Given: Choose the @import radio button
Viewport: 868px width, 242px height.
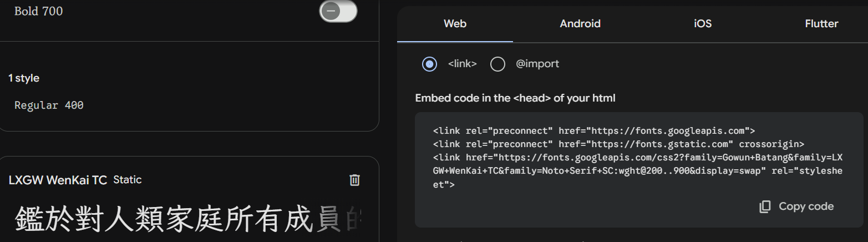Looking at the screenshot, I should pos(498,64).
